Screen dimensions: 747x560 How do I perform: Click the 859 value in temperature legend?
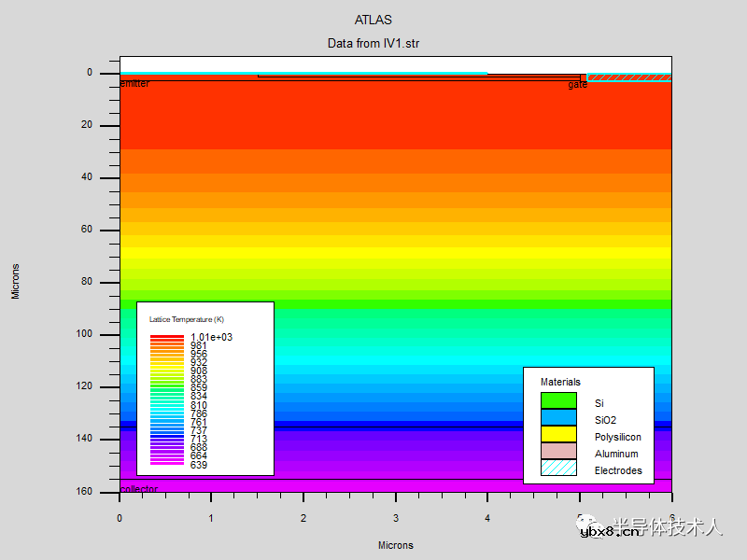[x=199, y=388]
